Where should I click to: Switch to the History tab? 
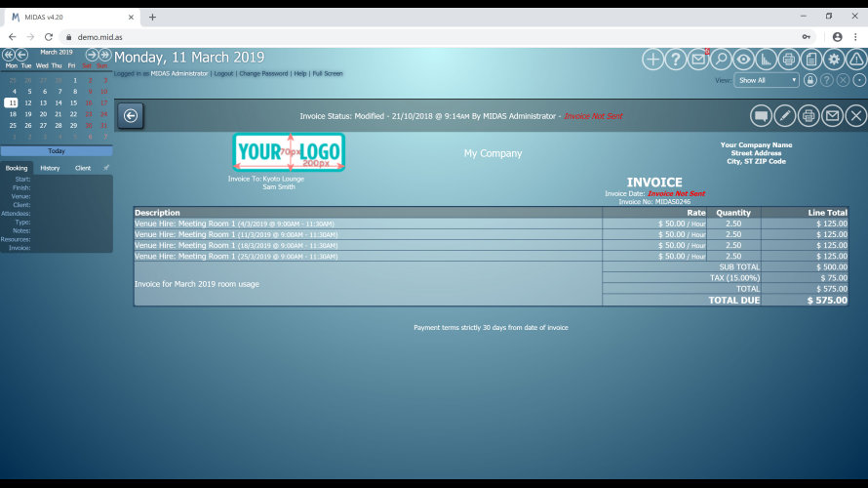pyautogui.click(x=50, y=168)
